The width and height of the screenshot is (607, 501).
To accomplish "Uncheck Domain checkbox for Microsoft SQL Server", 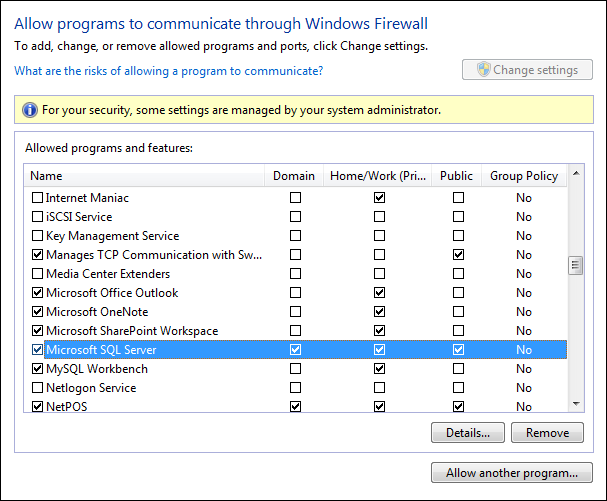I will pyautogui.click(x=295, y=350).
